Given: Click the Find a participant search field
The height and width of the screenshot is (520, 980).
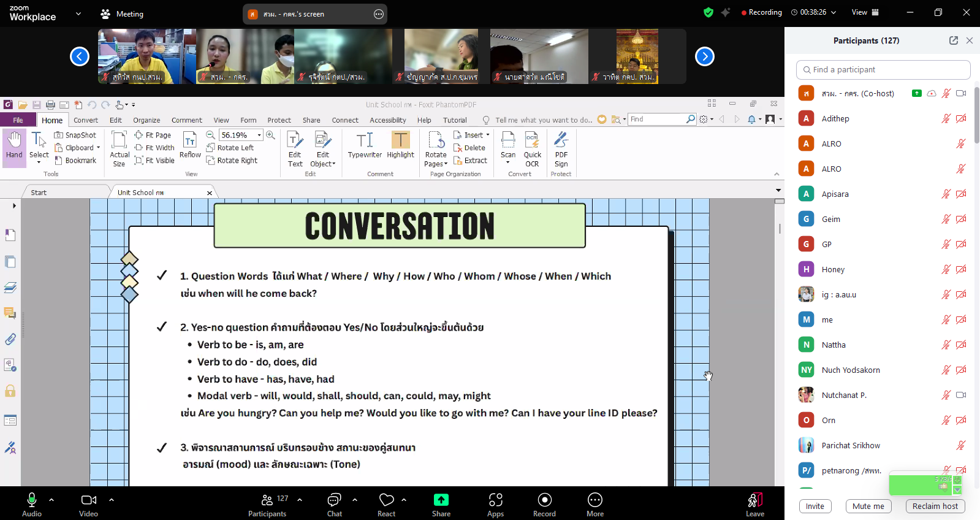Looking at the screenshot, I should (883, 70).
